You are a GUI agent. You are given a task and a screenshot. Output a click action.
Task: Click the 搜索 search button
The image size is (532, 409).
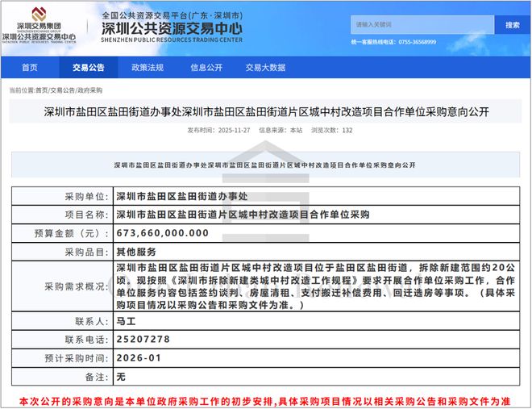point(513,25)
